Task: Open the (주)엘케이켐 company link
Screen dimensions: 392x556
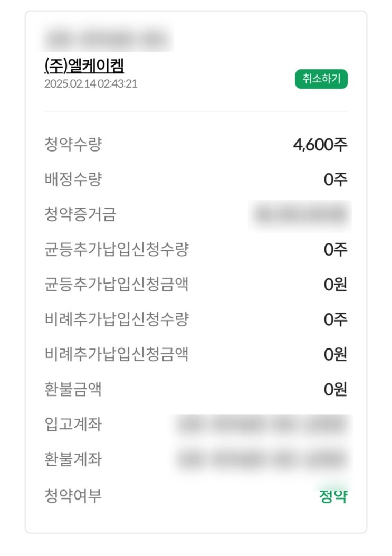Action: pyautogui.click(x=84, y=65)
